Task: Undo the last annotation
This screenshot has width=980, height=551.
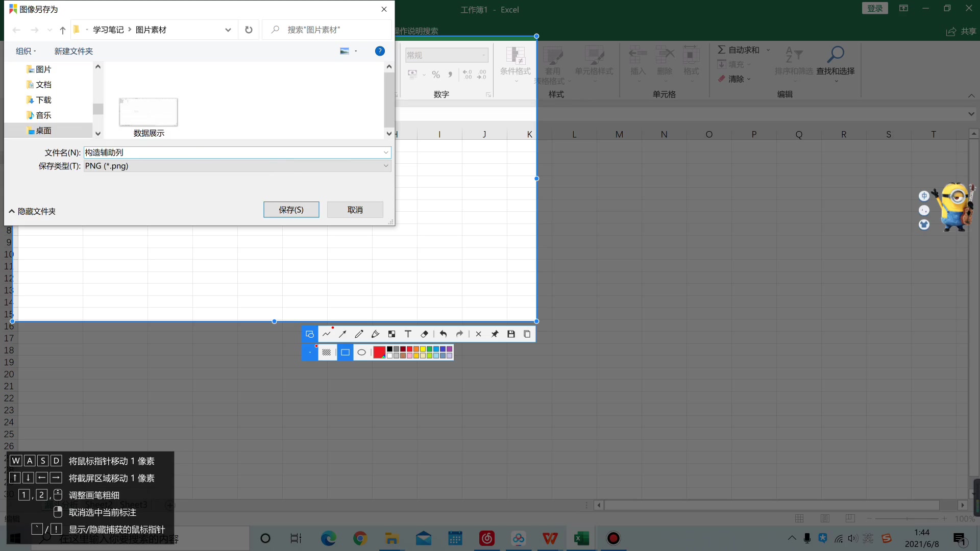Action: pyautogui.click(x=443, y=334)
